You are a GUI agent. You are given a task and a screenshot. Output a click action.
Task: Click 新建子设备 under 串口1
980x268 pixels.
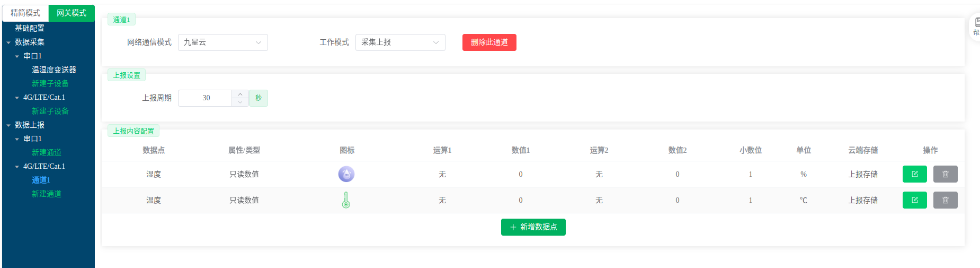tap(50, 83)
